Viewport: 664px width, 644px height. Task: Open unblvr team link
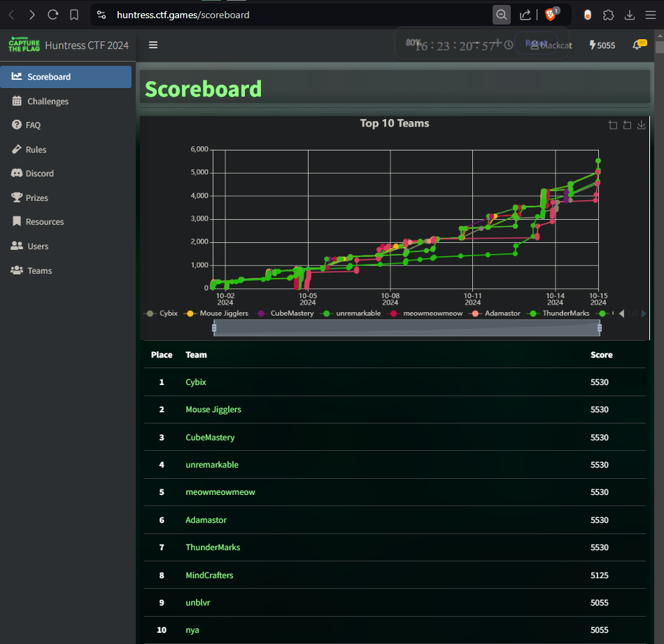(x=198, y=603)
